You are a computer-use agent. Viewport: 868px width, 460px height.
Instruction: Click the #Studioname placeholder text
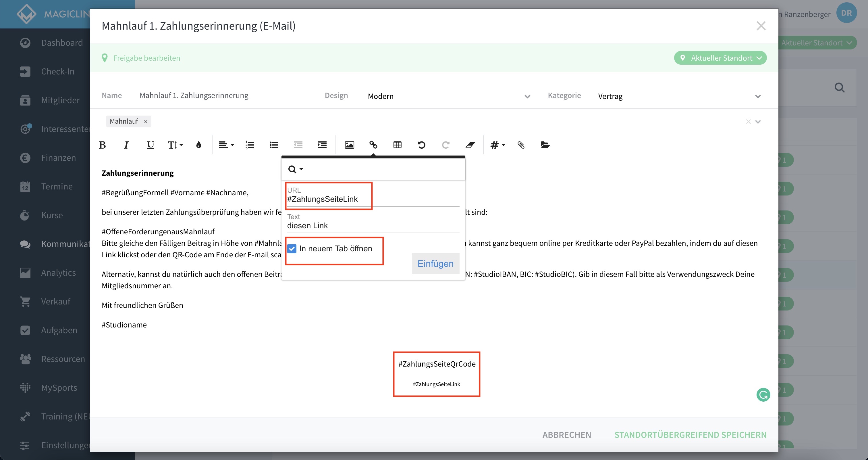124,325
